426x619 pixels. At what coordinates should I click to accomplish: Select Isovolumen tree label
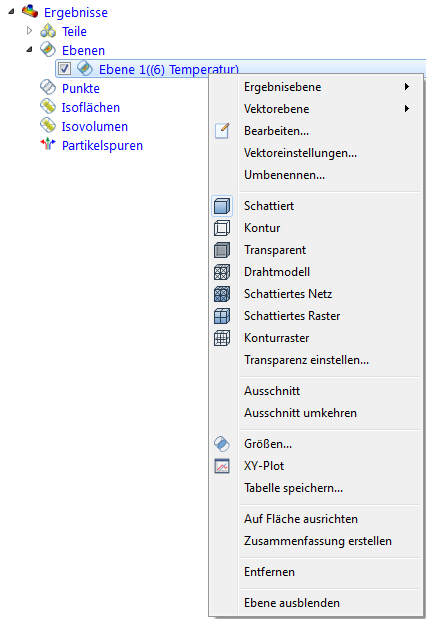(95, 126)
